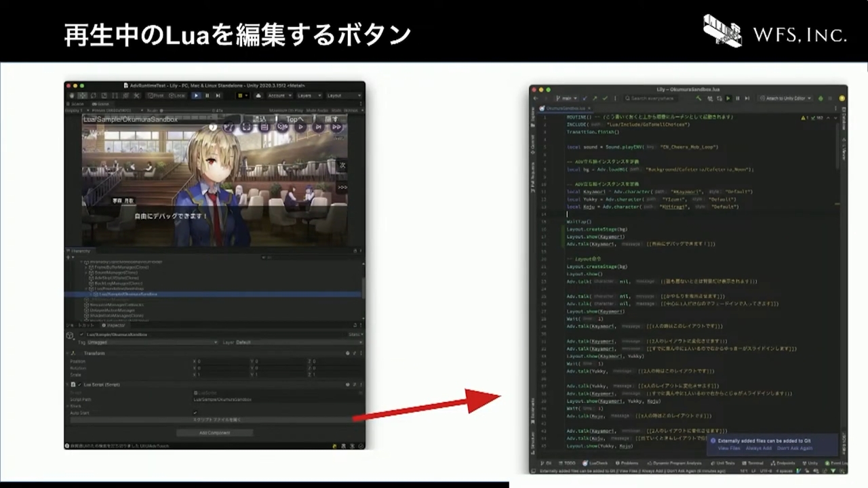
Task: Select the Unity Hand tool
Action: point(72,96)
